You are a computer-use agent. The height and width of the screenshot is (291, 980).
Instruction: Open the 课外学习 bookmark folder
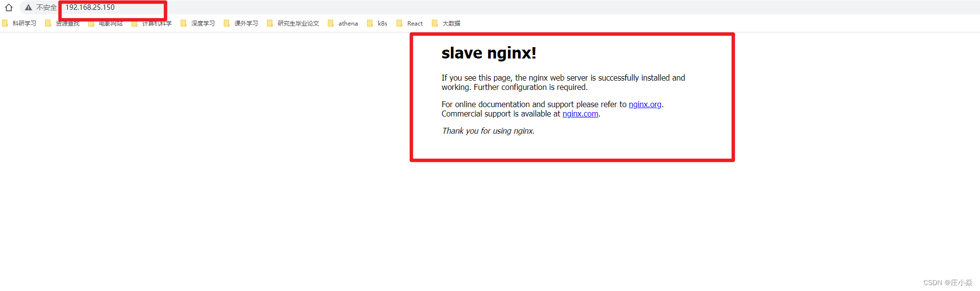click(x=241, y=23)
